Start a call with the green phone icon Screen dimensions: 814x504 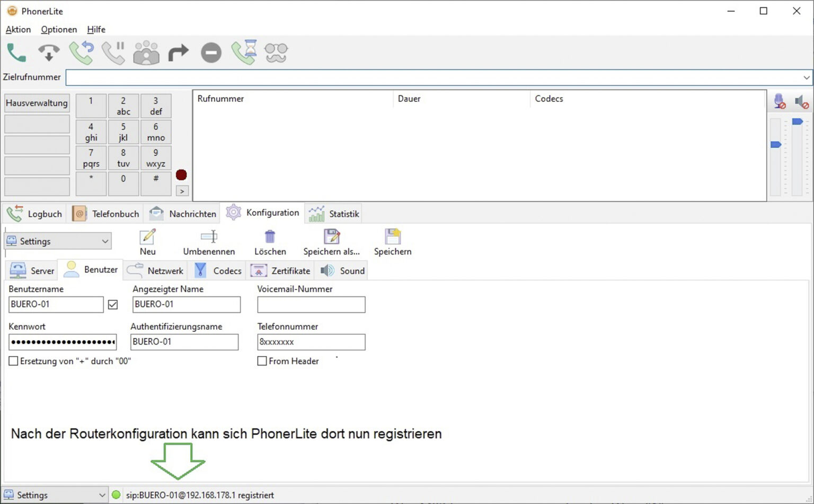[16, 51]
